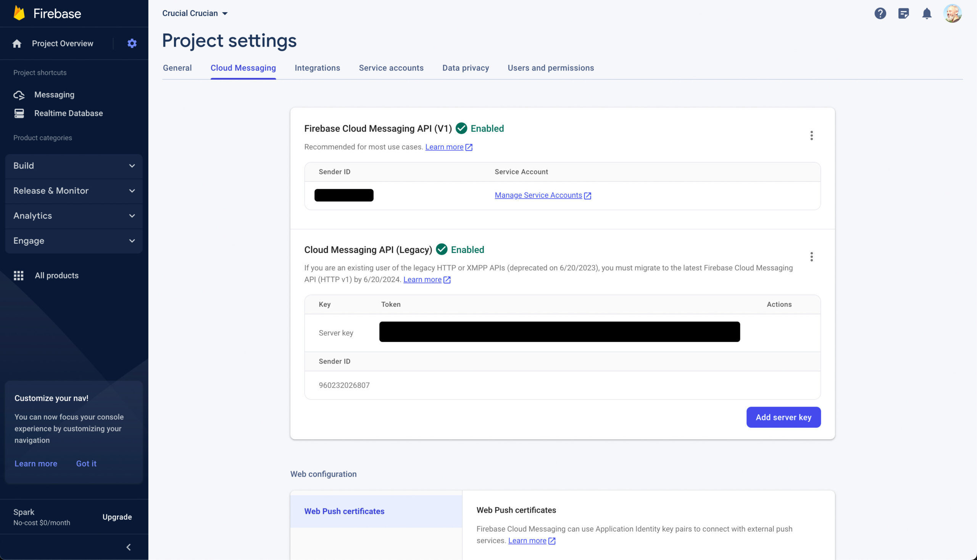This screenshot has height=560, width=977.
Task: Click the Server key row label
Action: [335, 333]
